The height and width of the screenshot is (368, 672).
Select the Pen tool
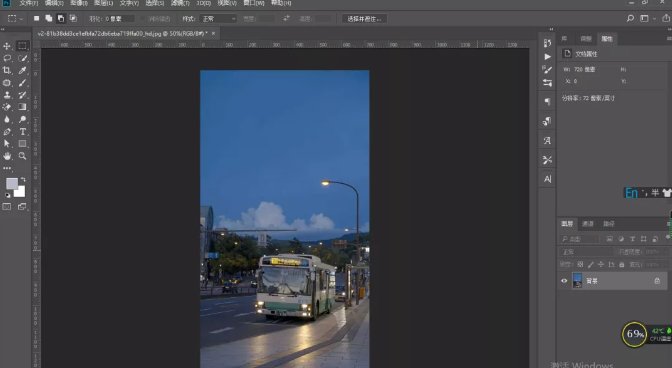7,132
